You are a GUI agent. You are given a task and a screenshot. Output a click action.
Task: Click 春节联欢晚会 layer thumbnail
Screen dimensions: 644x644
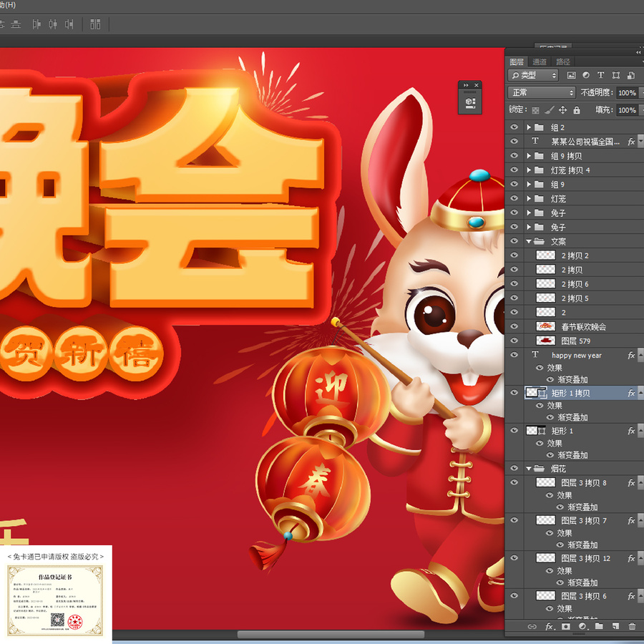(546, 326)
